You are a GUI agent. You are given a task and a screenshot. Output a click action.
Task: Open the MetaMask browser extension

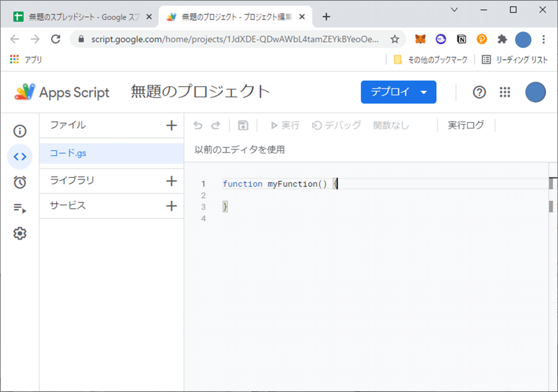point(420,39)
